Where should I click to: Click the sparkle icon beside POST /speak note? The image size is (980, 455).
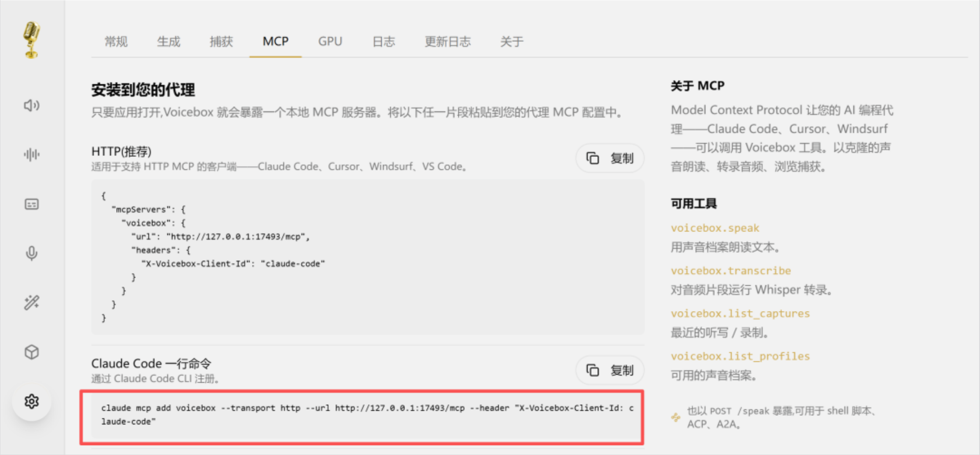coord(676,417)
